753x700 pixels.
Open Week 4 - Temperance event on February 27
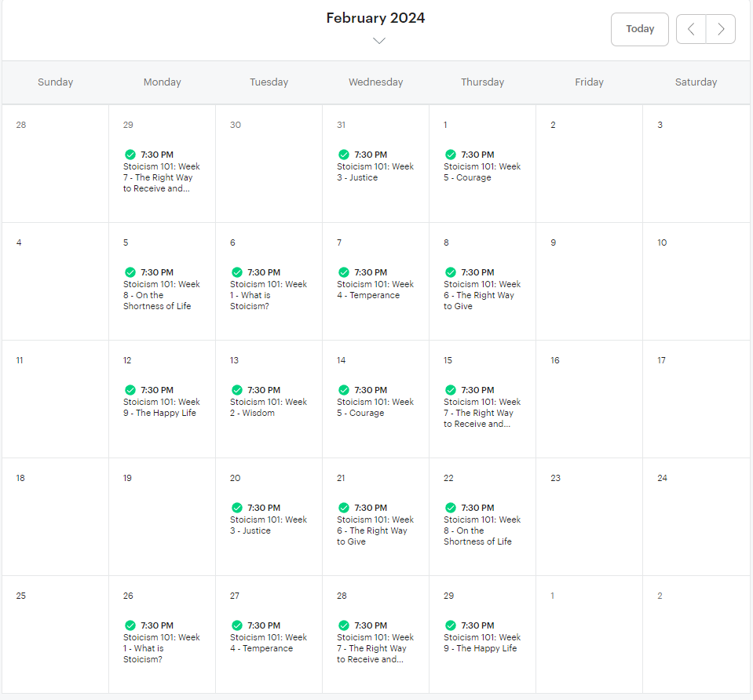pos(269,636)
